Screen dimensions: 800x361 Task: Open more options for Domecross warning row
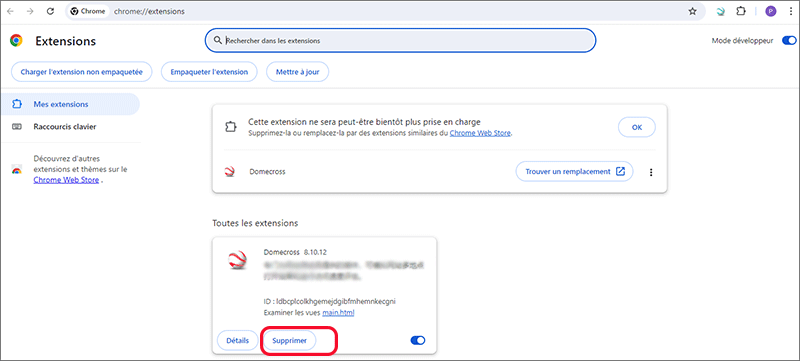click(x=651, y=172)
